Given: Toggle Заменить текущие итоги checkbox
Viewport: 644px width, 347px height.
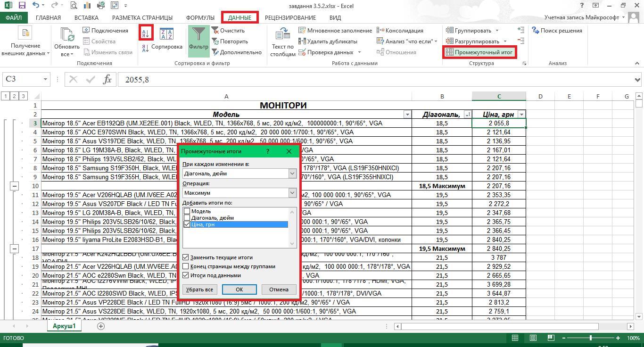Looking at the screenshot, I should (186, 257).
